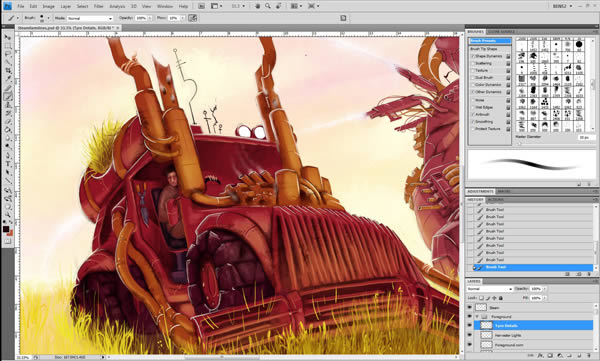Create new snapshot in History panel

pos(579,274)
